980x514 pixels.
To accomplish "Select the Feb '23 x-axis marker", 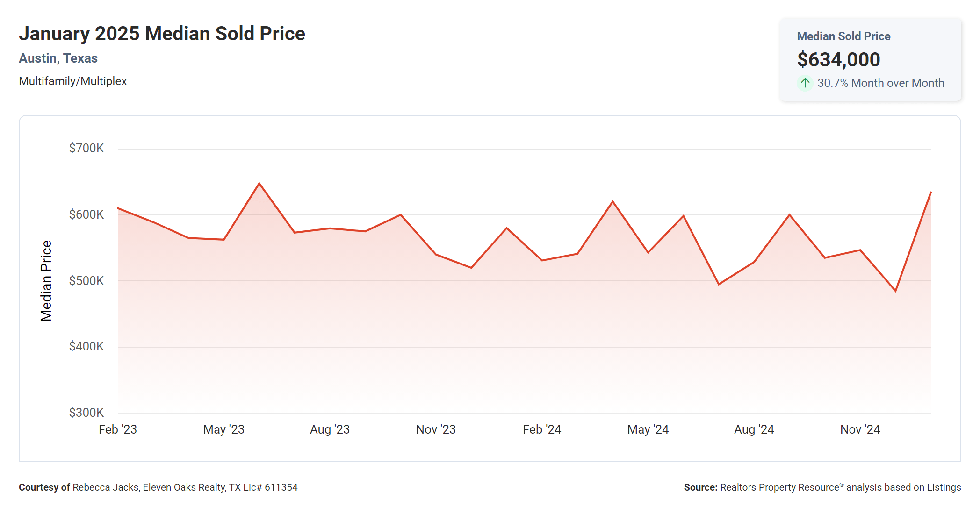I will click(118, 429).
